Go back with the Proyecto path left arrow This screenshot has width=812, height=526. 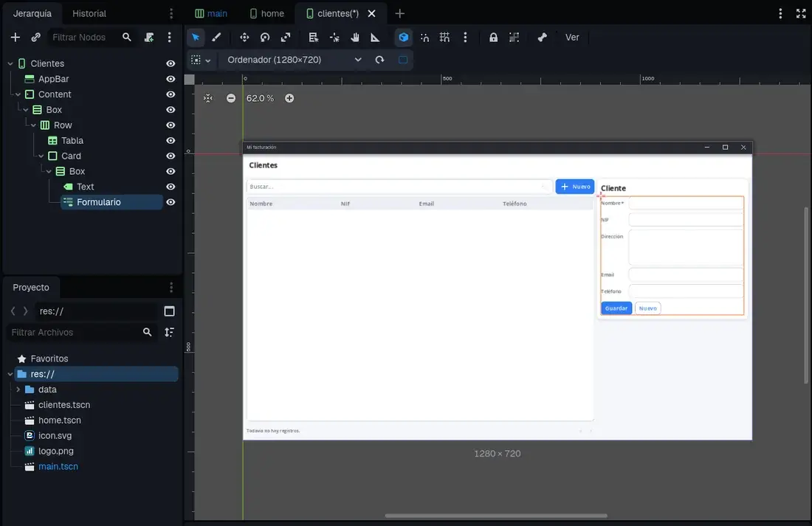point(13,311)
